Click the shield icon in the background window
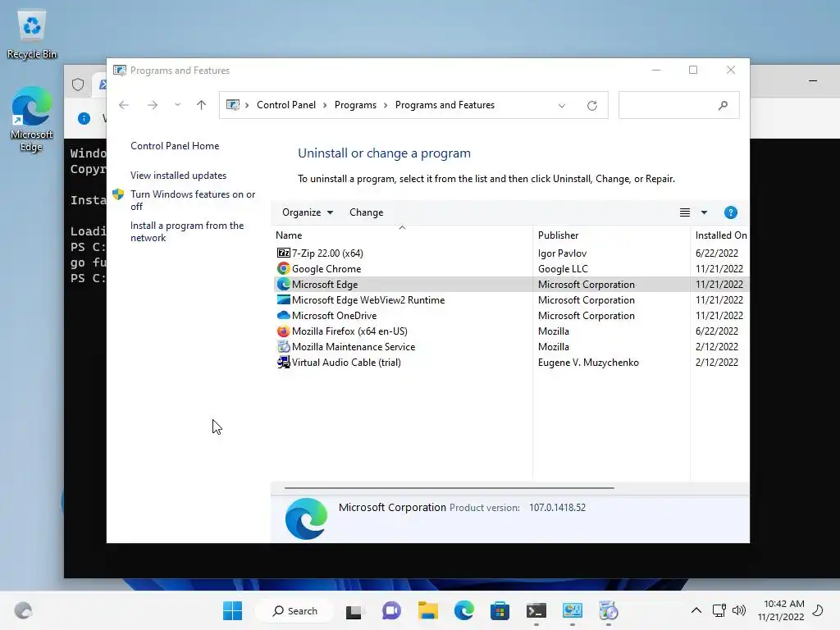The image size is (840, 630). pyautogui.click(x=78, y=84)
